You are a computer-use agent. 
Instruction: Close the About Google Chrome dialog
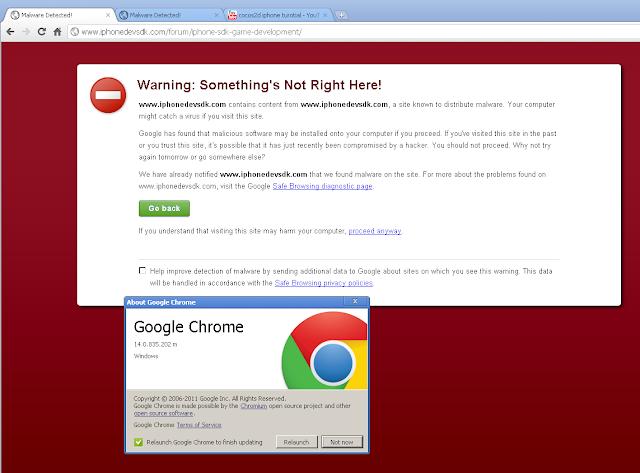click(355, 301)
